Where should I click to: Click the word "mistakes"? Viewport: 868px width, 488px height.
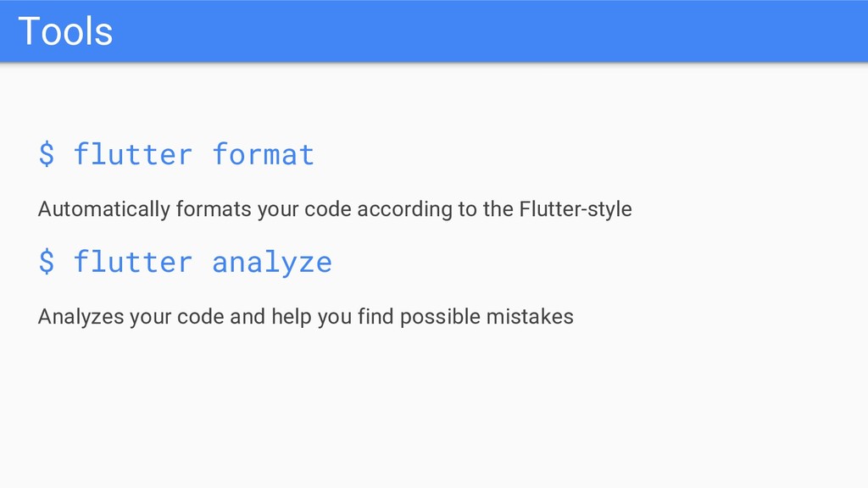[x=530, y=317]
